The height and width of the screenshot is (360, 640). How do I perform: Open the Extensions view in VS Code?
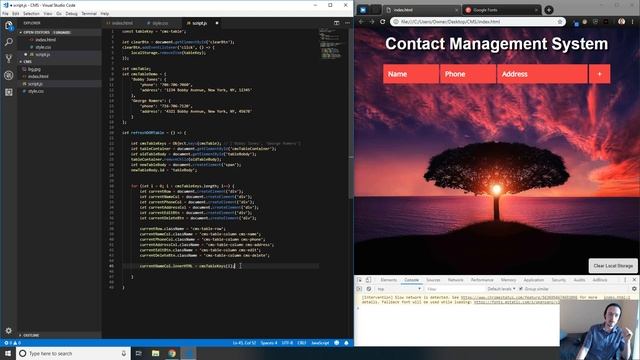point(9,92)
